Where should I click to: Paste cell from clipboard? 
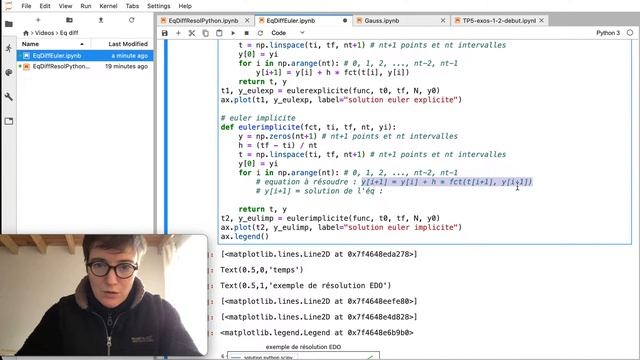tap(219, 33)
